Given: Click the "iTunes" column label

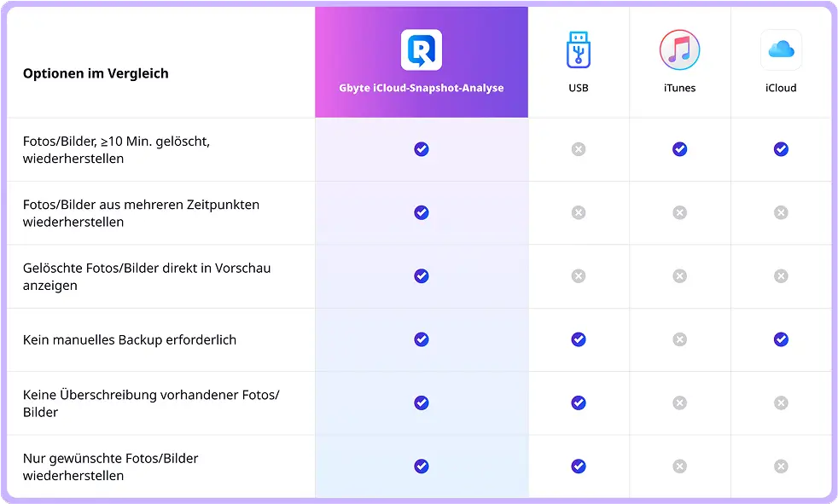Looking at the screenshot, I should pyautogui.click(x=679, y=88).
